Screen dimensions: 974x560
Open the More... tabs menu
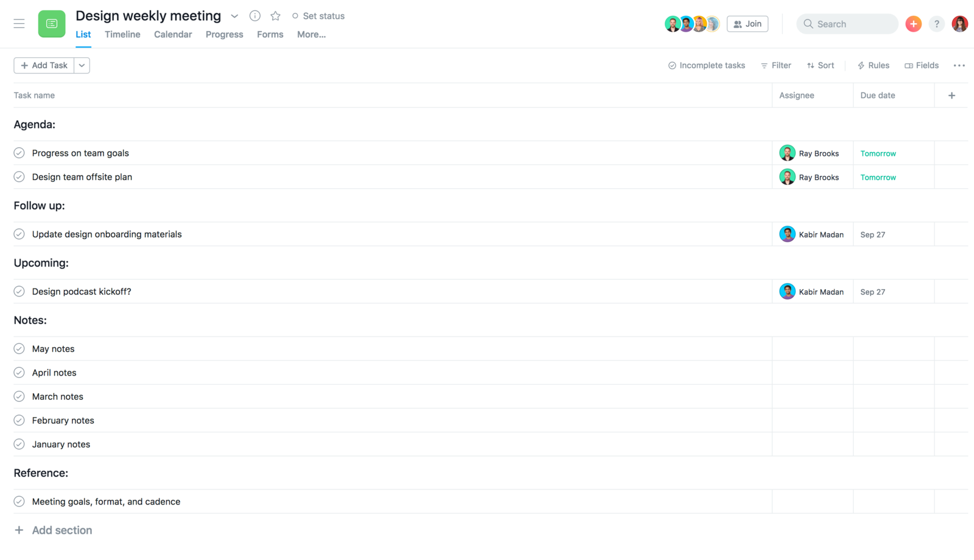[x=311, y=35]
